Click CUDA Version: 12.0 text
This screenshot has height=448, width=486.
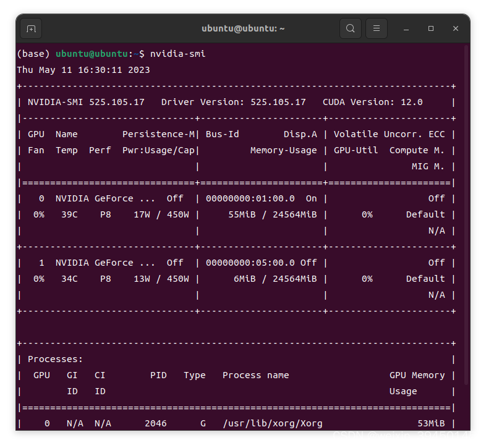373,102
